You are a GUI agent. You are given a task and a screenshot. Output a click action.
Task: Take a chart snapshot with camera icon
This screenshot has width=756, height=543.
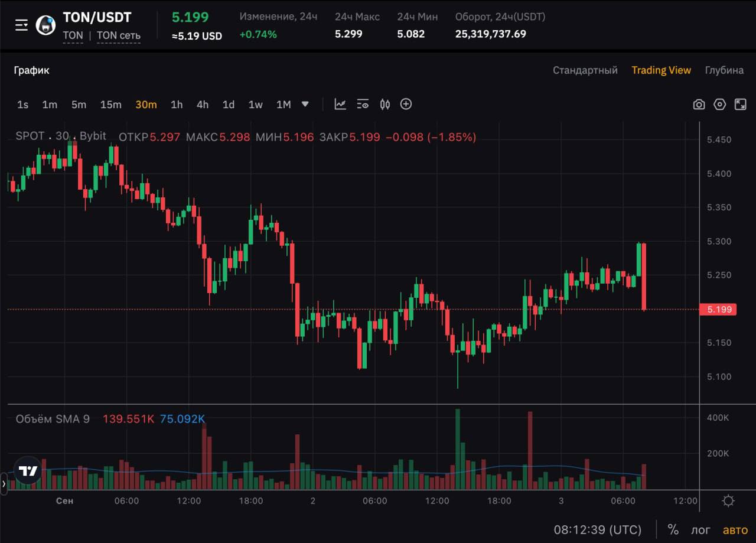tap(699, 105)
